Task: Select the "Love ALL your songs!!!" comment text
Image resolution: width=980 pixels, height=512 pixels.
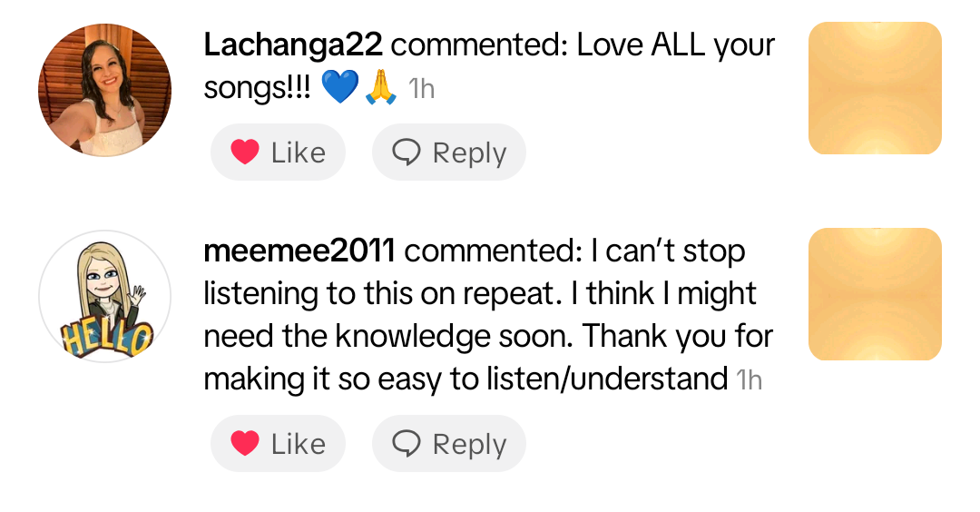Action: (x=675, y=45)
